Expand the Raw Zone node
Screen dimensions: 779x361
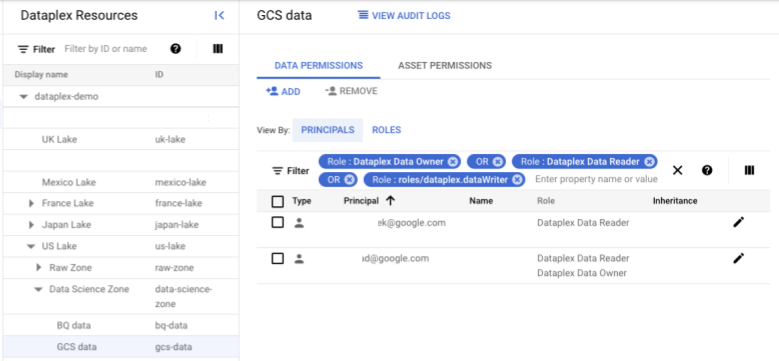pos(39,268)
